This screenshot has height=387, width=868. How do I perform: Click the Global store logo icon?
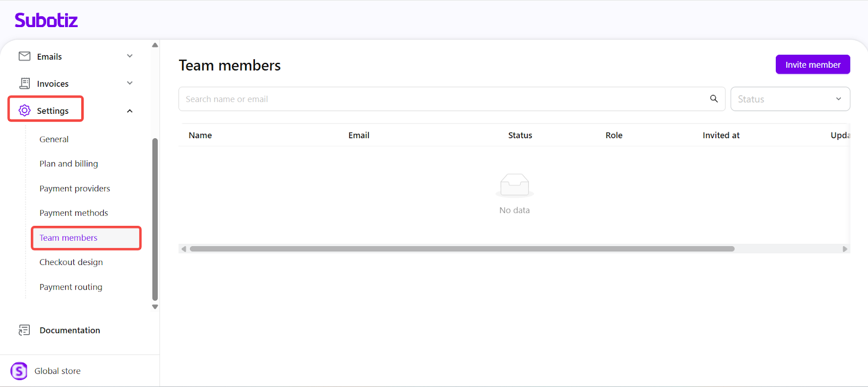pyautogui.click(x=19, y=371)
